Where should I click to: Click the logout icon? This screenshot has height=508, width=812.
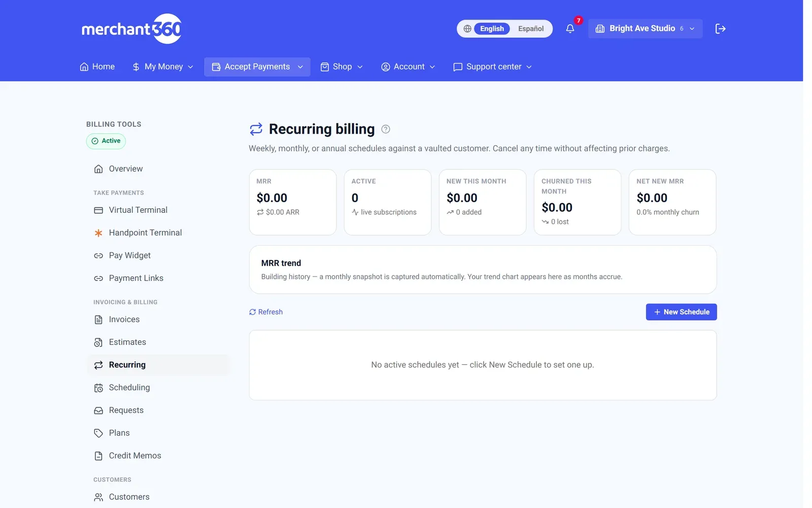coord(720,29)
